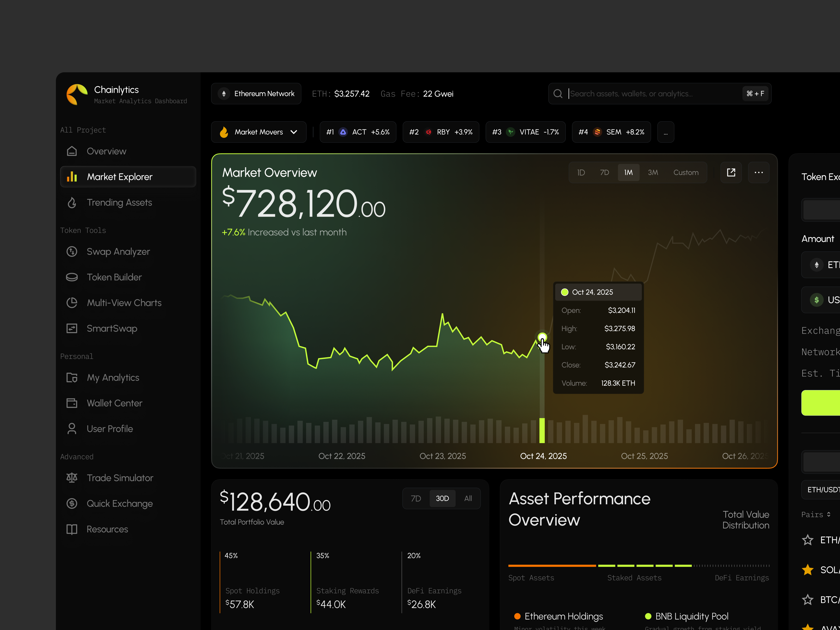
Task: Click the Gas Fee 22 Gwei value
Action: [438, 94]
